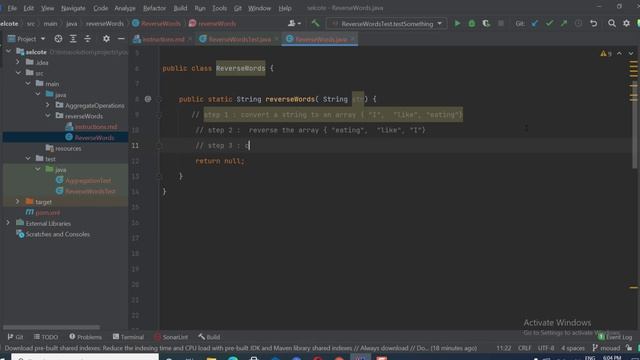640x360 pixels.
Task: Open run configuration dropdown ReverseWordsTest.testSomething
Action: click(x=387, y=24)
